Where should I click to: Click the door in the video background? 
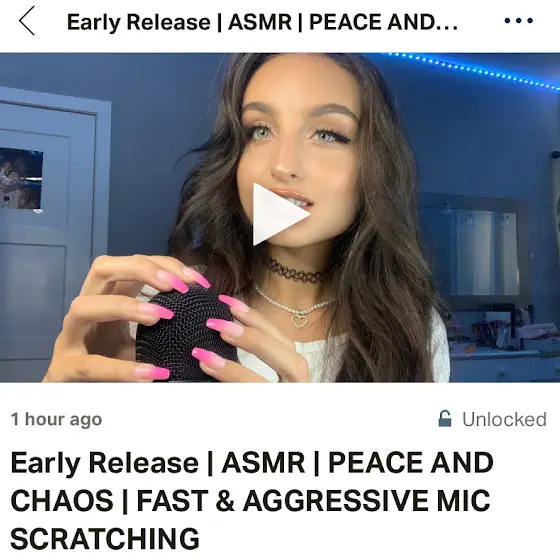(50, 236)
